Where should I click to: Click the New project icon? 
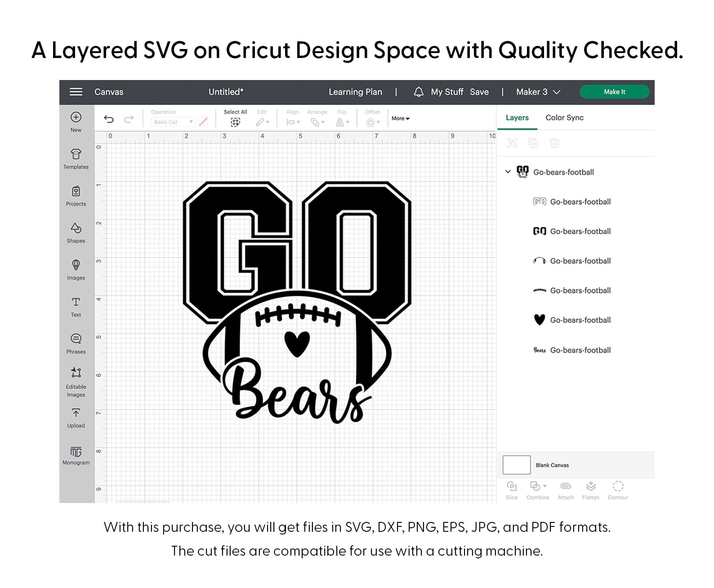(76, 117)
